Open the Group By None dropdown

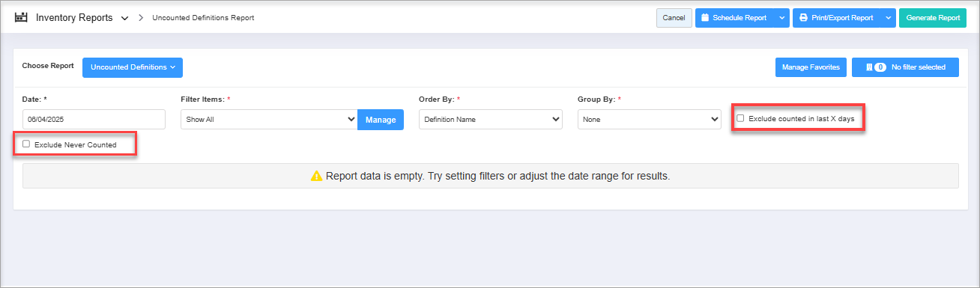(x=649, y=119)
